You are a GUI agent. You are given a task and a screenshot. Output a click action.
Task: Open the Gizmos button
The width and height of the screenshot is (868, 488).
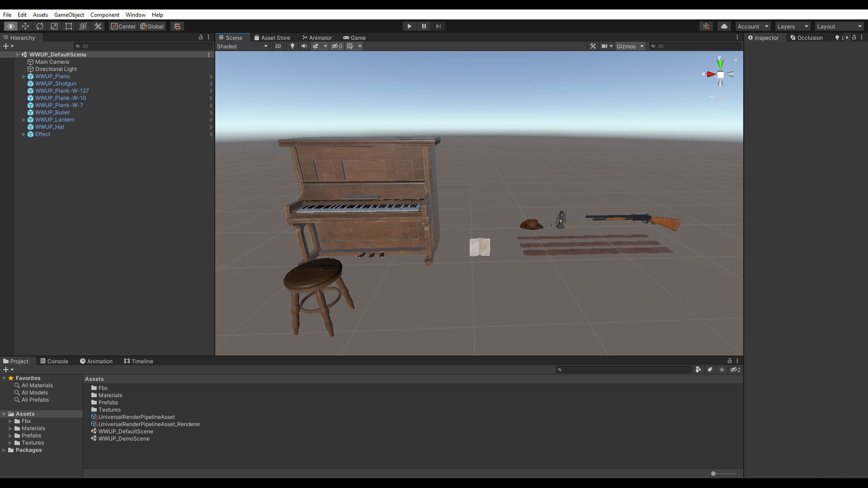(626, 46)
